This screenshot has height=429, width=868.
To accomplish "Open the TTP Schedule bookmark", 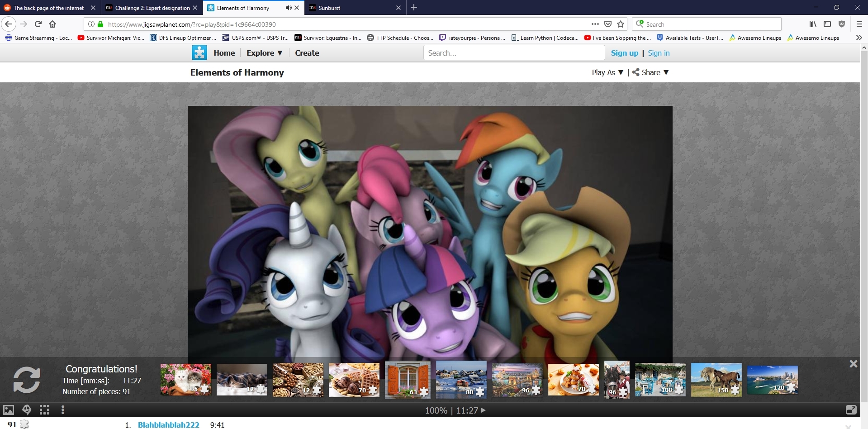I will [401, 38].
